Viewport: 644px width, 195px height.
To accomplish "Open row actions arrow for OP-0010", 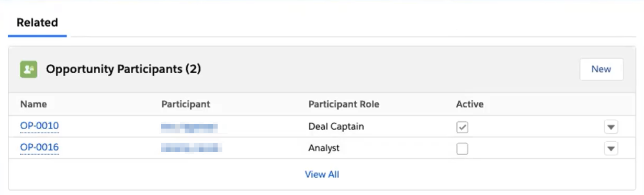I will tap(611, 127).
